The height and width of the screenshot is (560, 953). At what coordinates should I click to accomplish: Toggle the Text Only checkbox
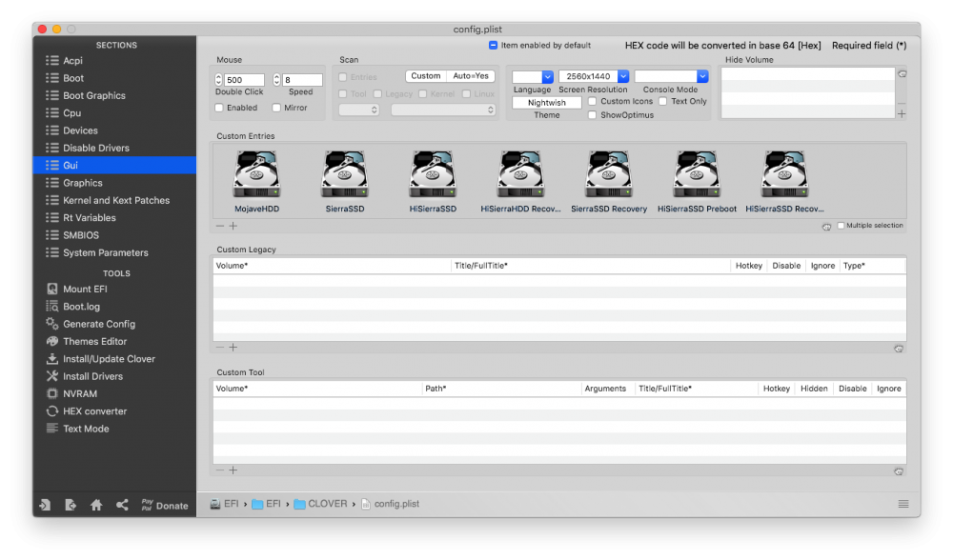coord(663,102)
